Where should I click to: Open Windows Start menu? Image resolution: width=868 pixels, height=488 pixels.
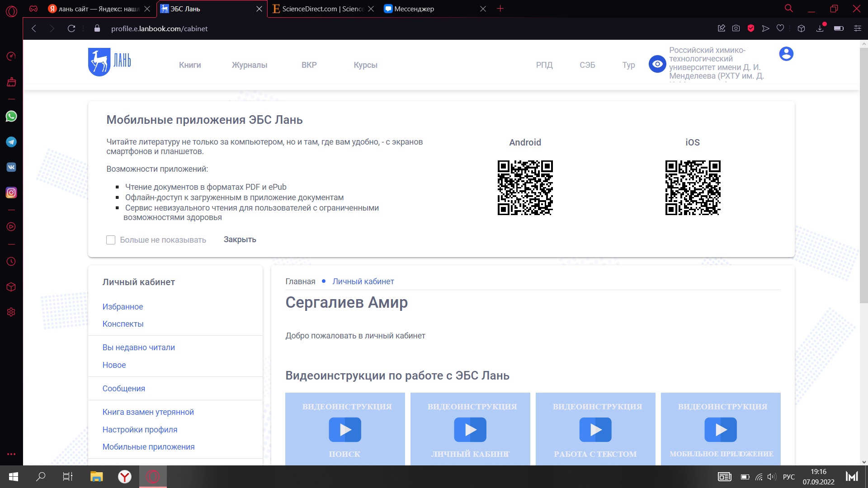click(14, 477)
